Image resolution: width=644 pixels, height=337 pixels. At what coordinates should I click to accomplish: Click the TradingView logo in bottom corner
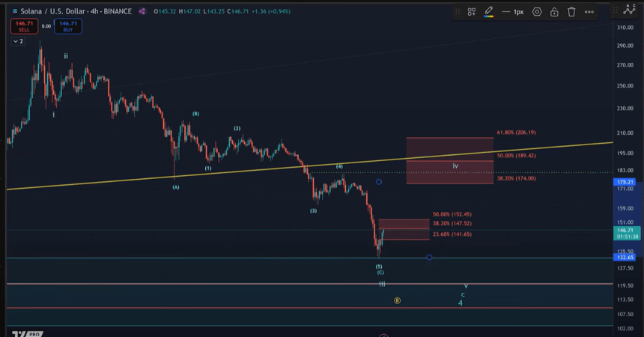[26, 333]
